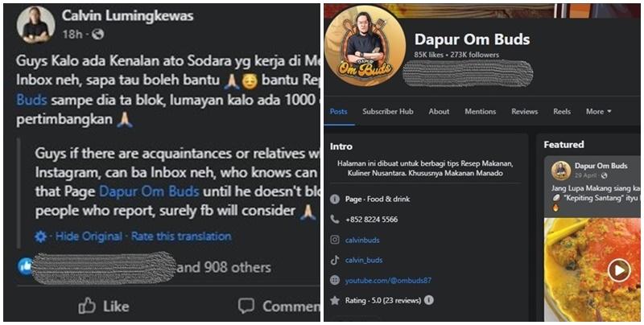Click Hide Original link
This screenshot has width=644, height=325.
click(x=89, y=237)
